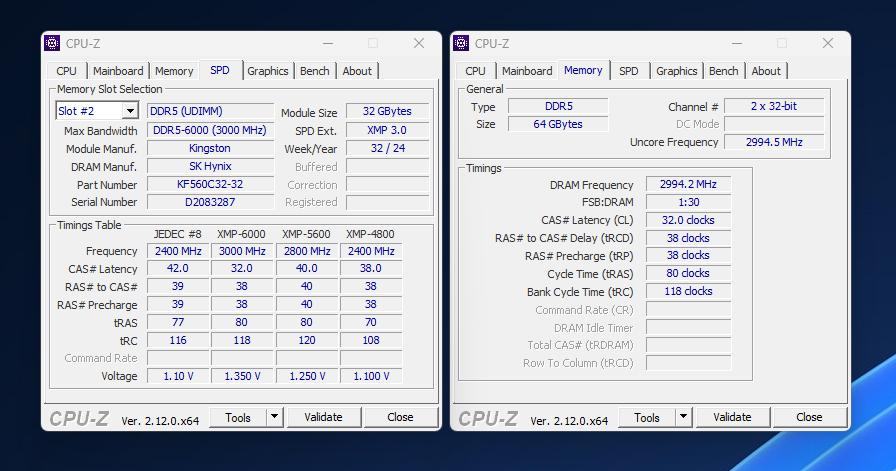
Task: Open Bench tab in left window
Action: tap(315, 71)
